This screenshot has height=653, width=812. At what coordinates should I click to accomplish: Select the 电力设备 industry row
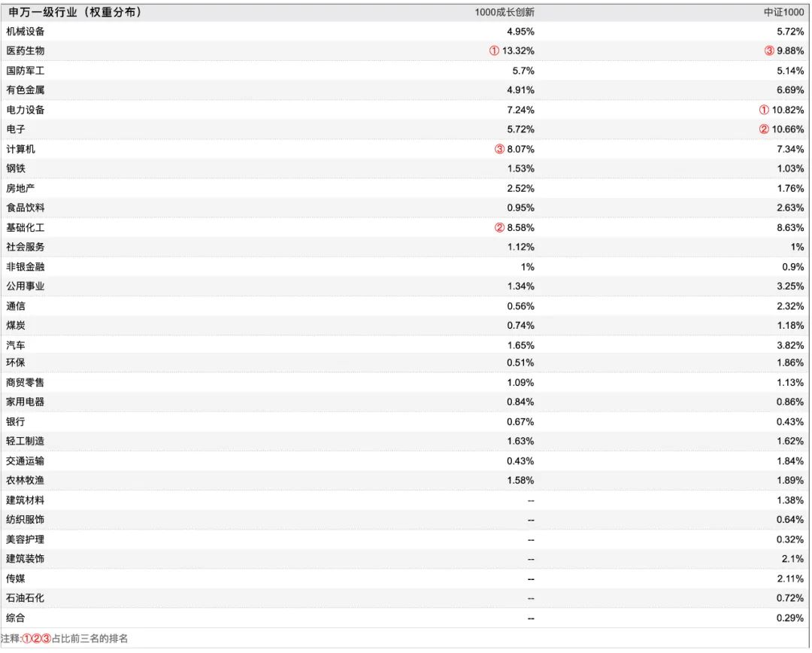click(x=405, y=110)
